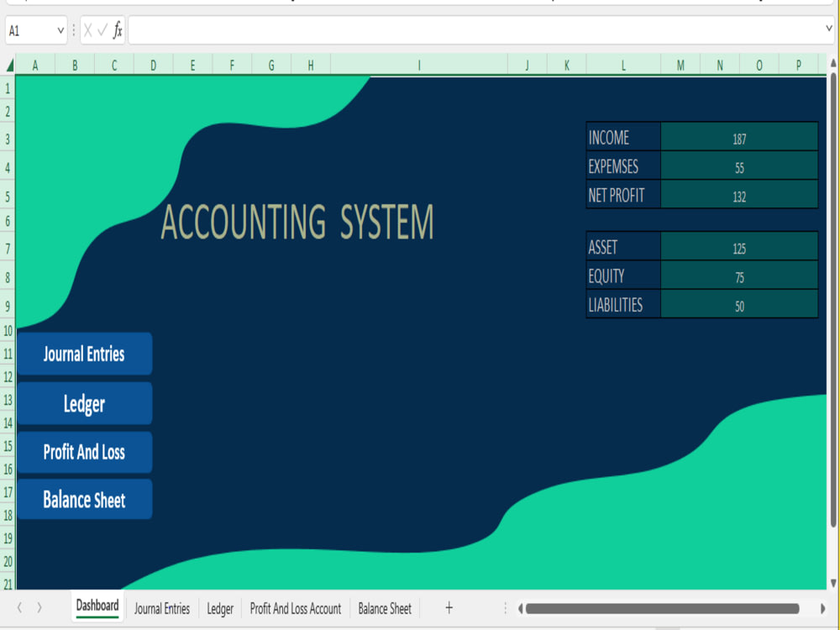
Task: Click the Cancel X beside the formula bar
Action: [x=89, y=30]
